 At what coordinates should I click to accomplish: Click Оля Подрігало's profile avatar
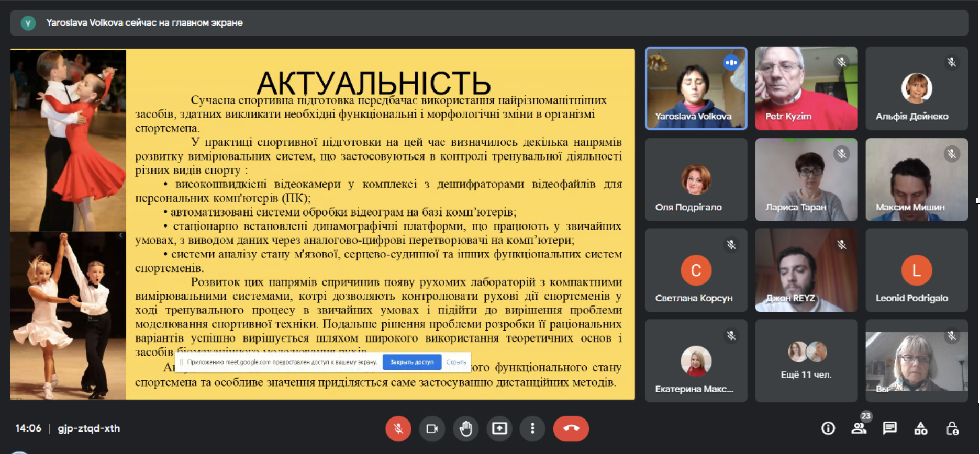point(696,179)
